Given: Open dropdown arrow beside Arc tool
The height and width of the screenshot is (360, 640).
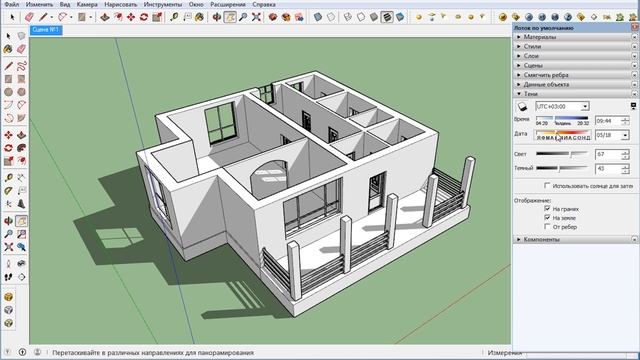Looking at the screenshot, I should pos(71,17).
